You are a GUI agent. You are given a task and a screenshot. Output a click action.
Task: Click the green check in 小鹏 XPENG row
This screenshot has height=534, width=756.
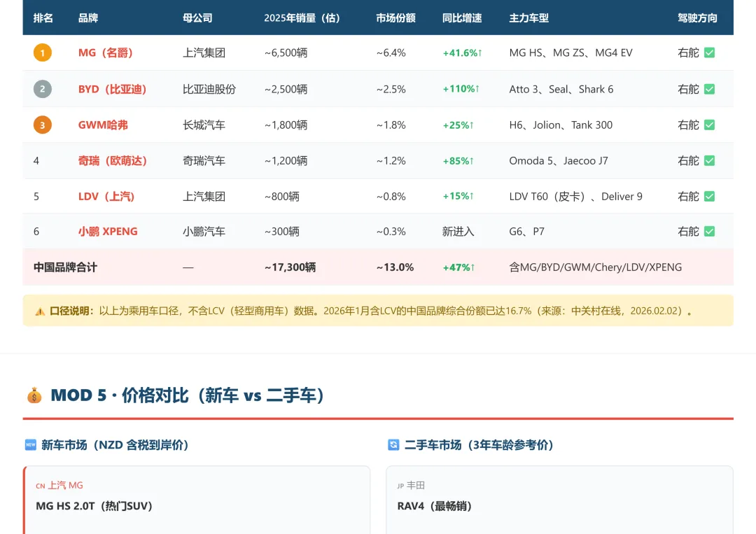pos(709,232)
